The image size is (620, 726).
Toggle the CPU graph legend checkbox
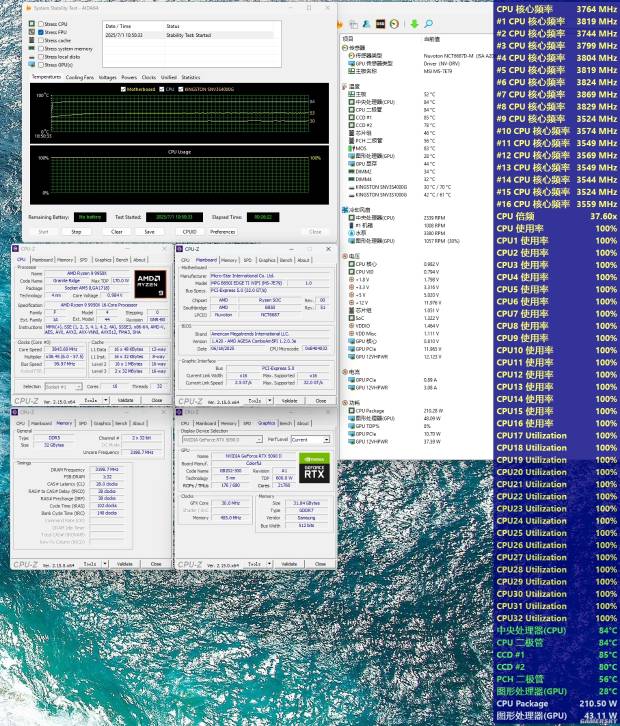coord(162,89)
